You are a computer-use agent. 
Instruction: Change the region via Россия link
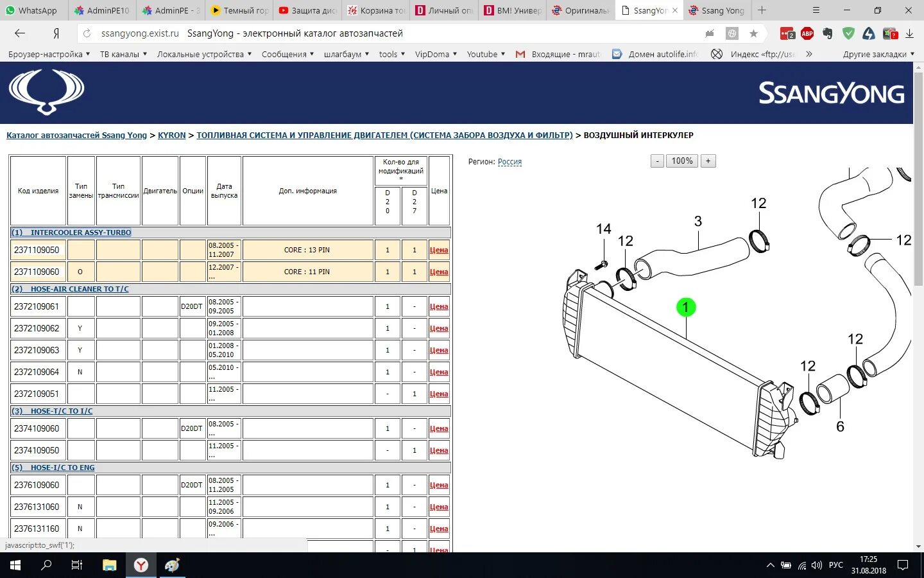pyautogui.click(x=509, y=162)
